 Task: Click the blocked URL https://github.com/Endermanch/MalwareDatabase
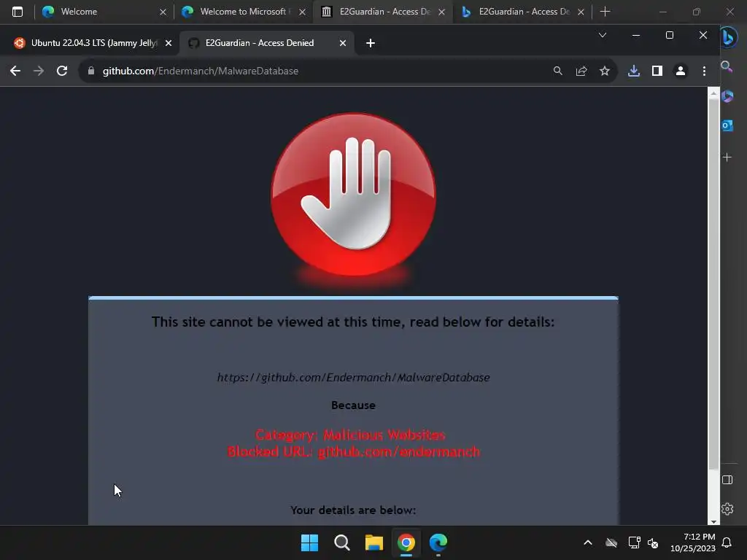(354, 378)
